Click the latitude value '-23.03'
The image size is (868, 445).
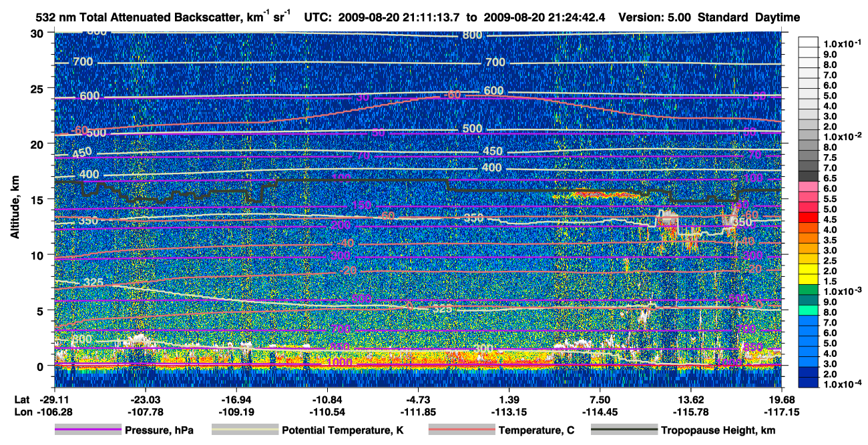[145, 399]
